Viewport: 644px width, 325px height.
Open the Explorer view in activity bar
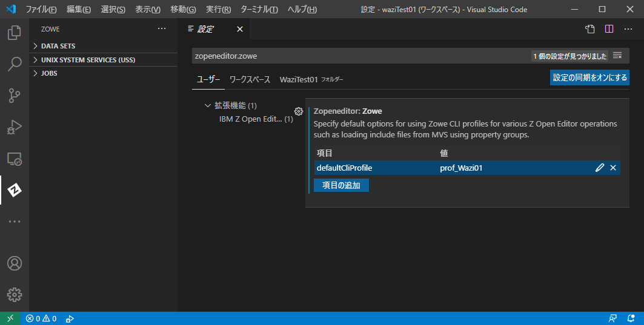pyautogui.click(x=15, y=33)
